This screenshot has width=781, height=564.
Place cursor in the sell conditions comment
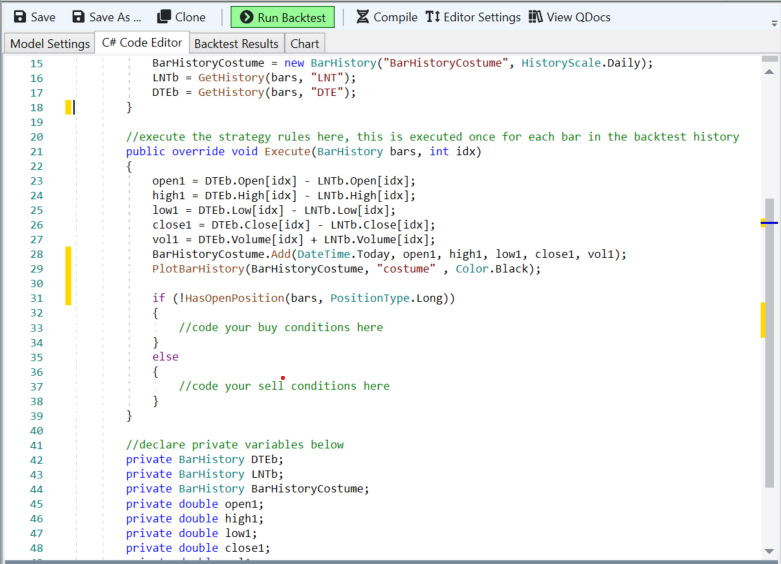point(284,386)
